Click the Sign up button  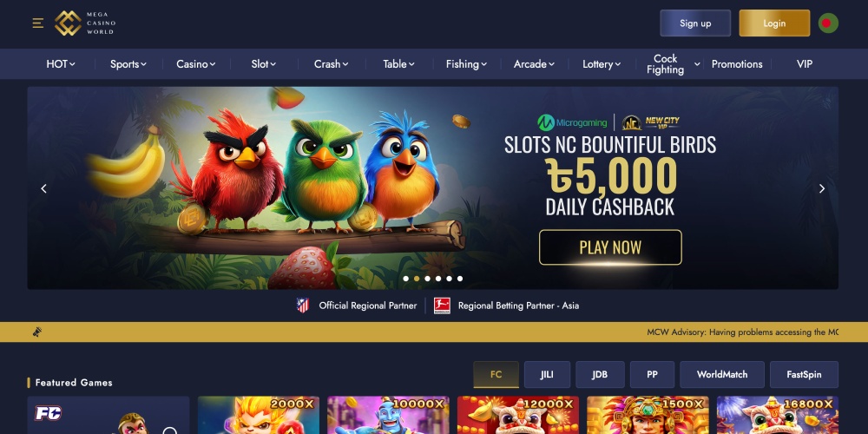click(695, 23)
